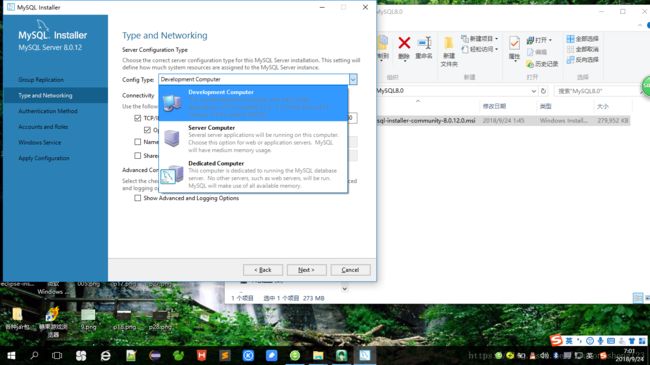
Task: Click the down chevron at Explorer navigation pane bottom
Action: point(344,288)
